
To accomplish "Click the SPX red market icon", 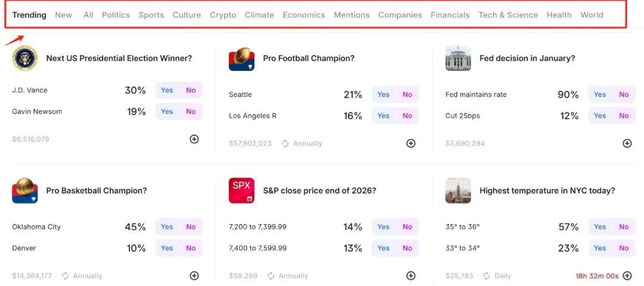I will (x=241, y=191).
